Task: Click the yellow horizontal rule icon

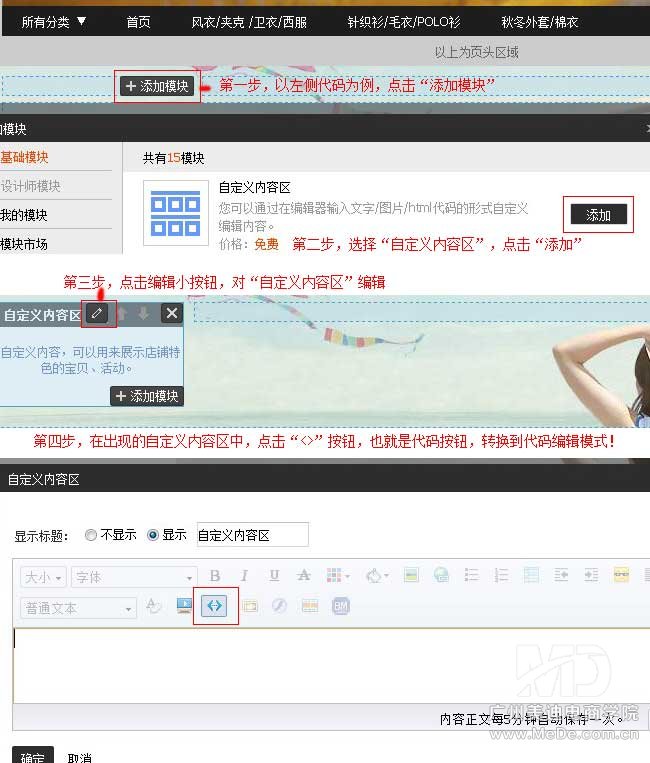Action: (x=621, y=575)
